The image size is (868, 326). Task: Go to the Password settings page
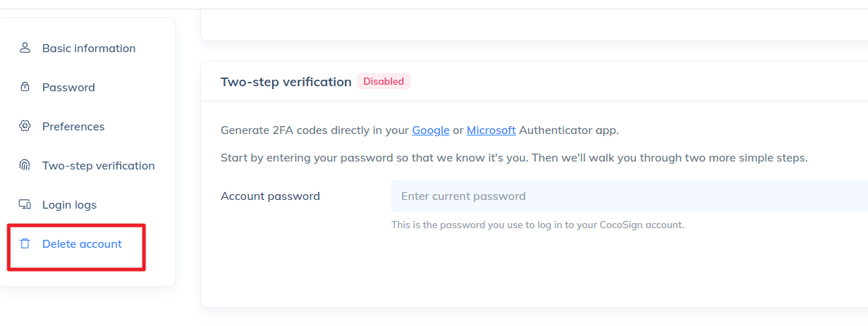click(69, 87)
